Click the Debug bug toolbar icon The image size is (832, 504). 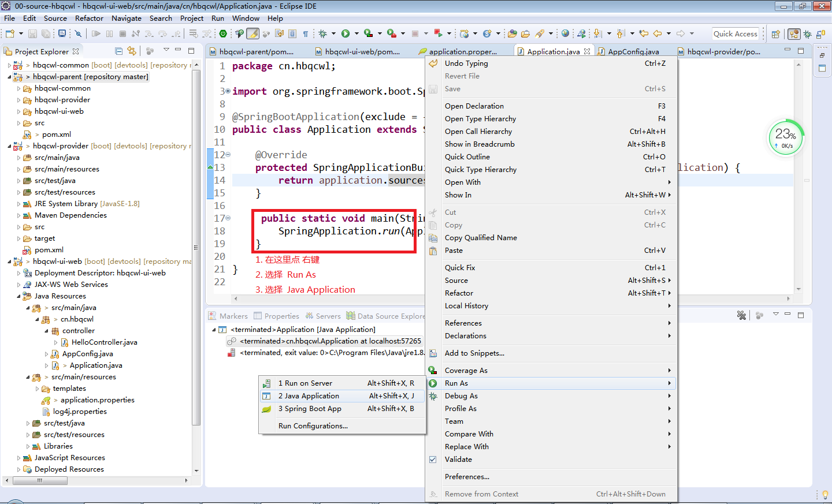pos(322,33)
